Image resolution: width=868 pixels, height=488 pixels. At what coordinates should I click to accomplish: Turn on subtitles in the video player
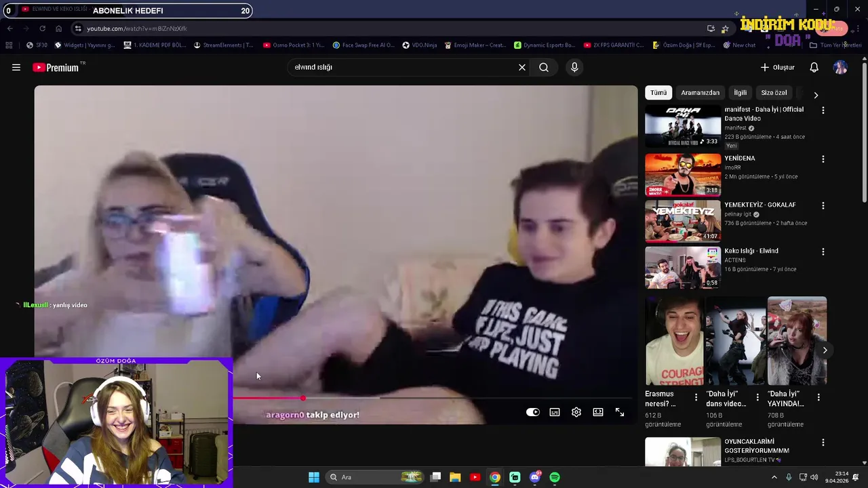(555, 412)
